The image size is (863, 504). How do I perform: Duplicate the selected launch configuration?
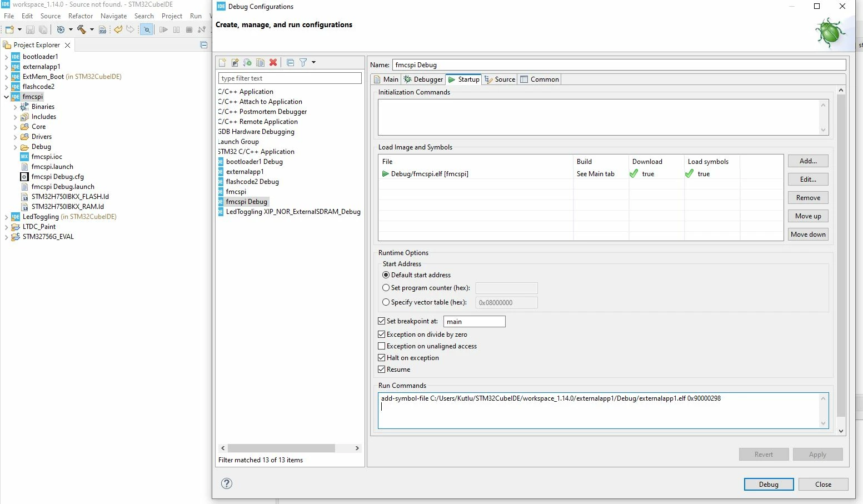(260, 63)
